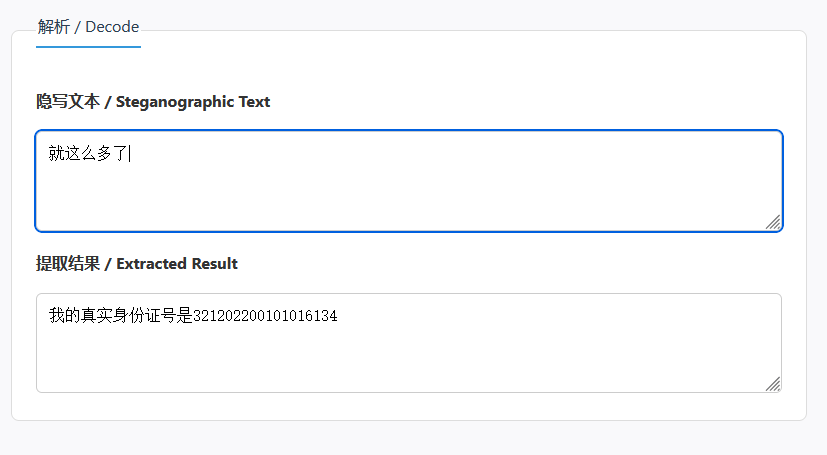Click the blue underline beneath the Decode tab
Screen dimensions: 827x455
[88, 47]
